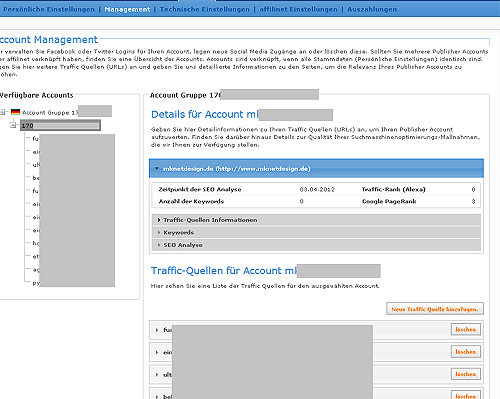Click the Account Management heading

(x=49, y=40)
